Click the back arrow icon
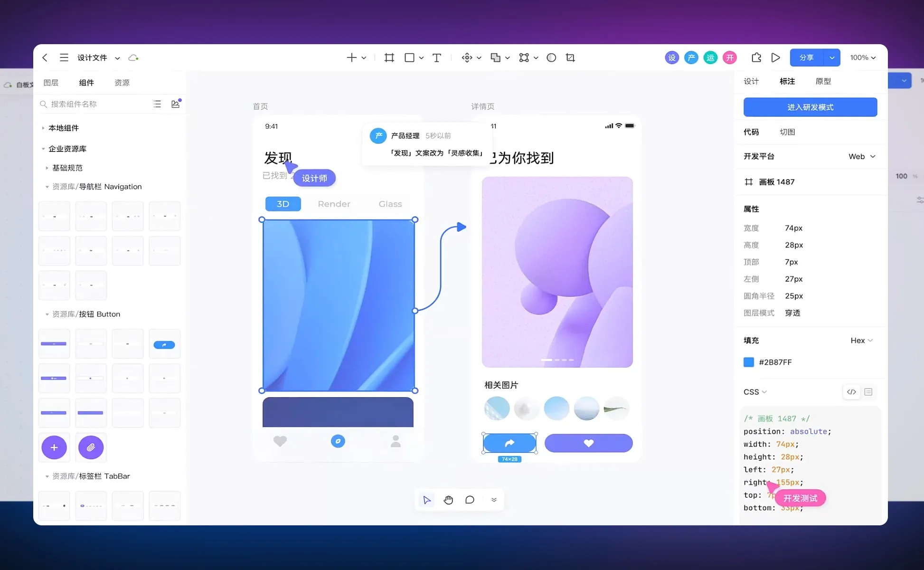 tap(45, 57)
